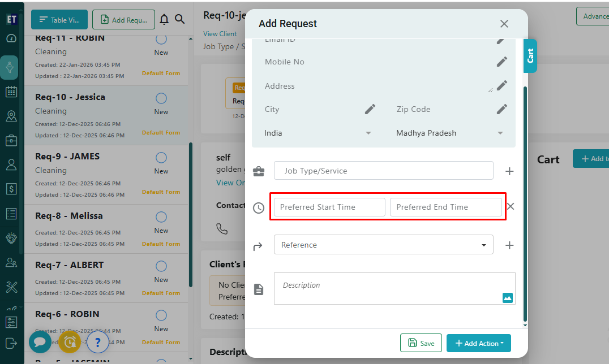Click the image upload icon in Description
Viewport: 609px width, 364px height.
pos(507,297)
